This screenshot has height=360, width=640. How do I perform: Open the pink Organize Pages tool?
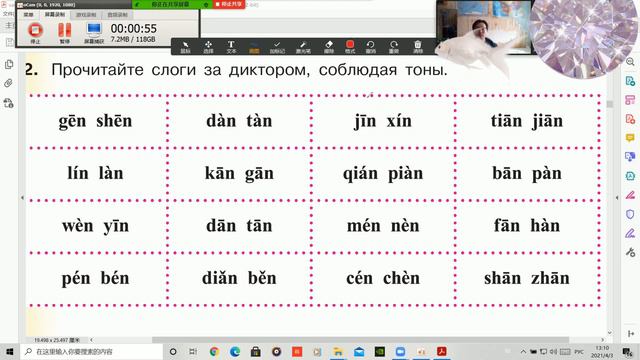pyautogui.click(x=630, y=100)
